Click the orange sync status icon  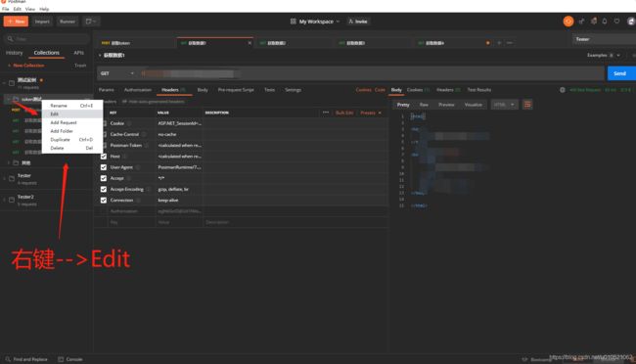point(568,22)
